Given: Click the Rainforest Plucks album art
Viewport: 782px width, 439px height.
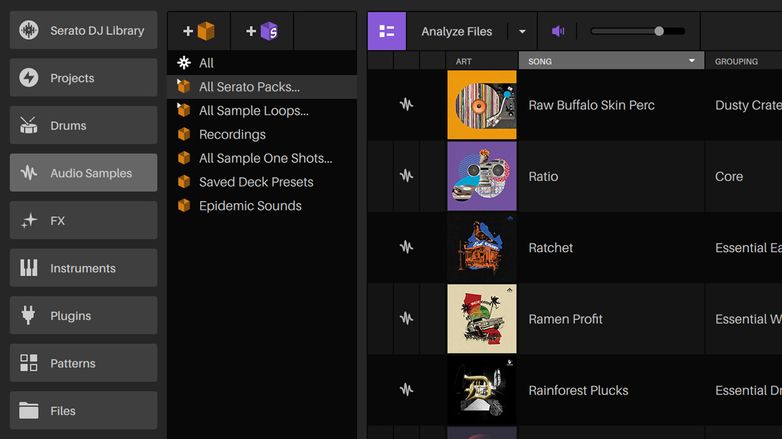Looking at the screenshot, I should (482, 390).
